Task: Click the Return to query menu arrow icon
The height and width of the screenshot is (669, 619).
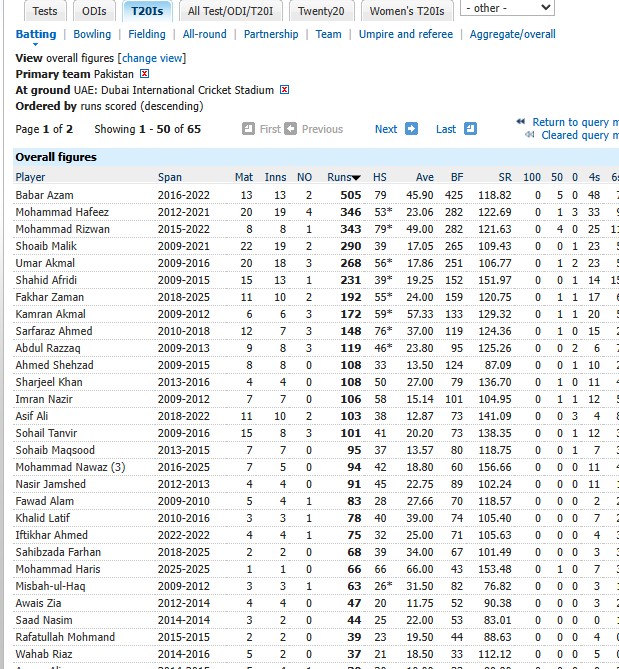Action: point(521,122)
